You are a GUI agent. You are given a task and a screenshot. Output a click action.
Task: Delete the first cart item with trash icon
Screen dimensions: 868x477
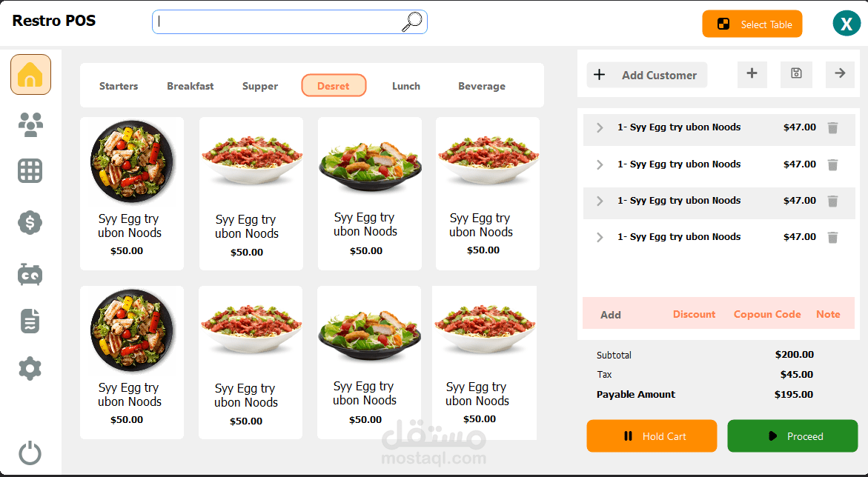(832, 127)
